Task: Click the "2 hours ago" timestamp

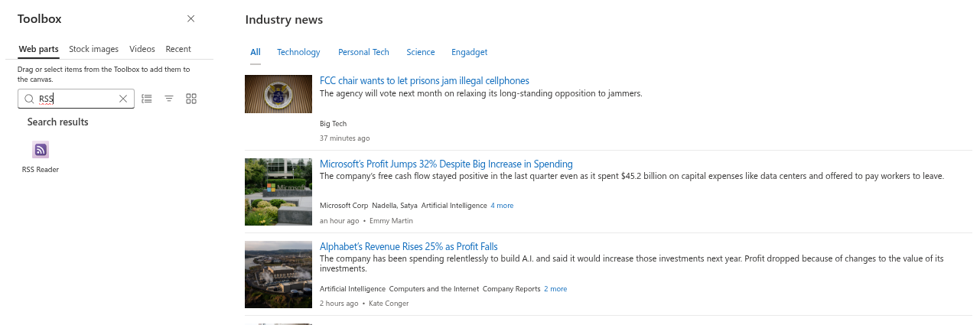Action: [x=339, y=304]
